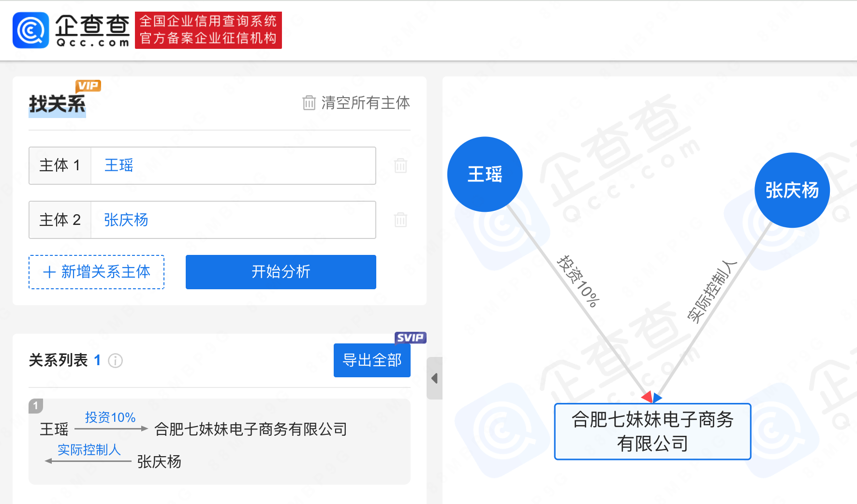
Task: Click 张庆杨 in the relationship list
Action: [x=159, y=461]
